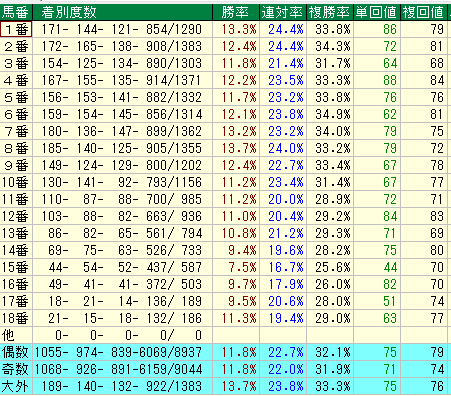Click the 9.4% win rate in 14番 row
451x396 pixels.
pos(236,250)
